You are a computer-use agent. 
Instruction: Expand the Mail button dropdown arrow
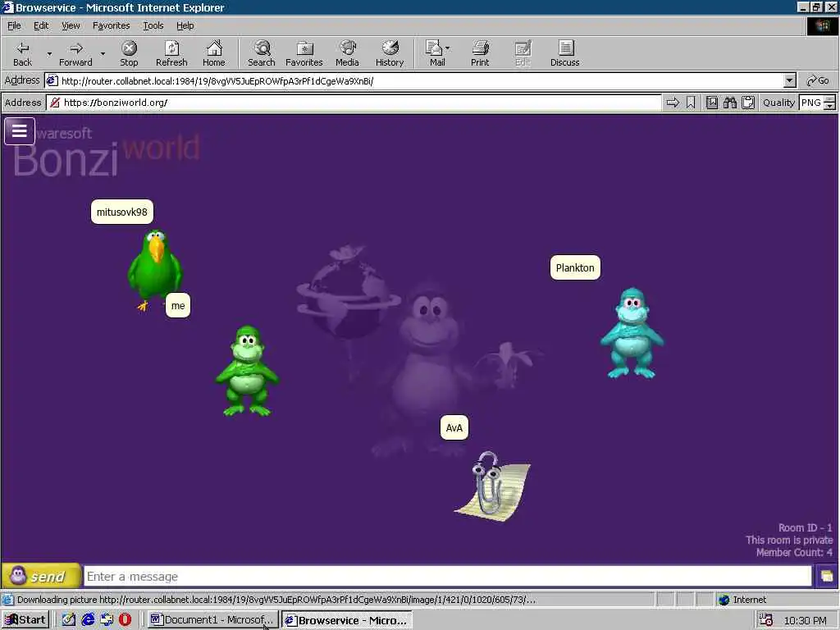[448, 48]
